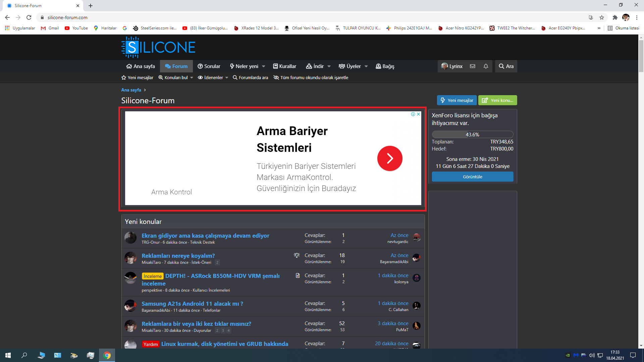The width and height of the screenshot is (644, 362).
Task: Click Forumlarda ara link
Action: click(x=251, y=77)
